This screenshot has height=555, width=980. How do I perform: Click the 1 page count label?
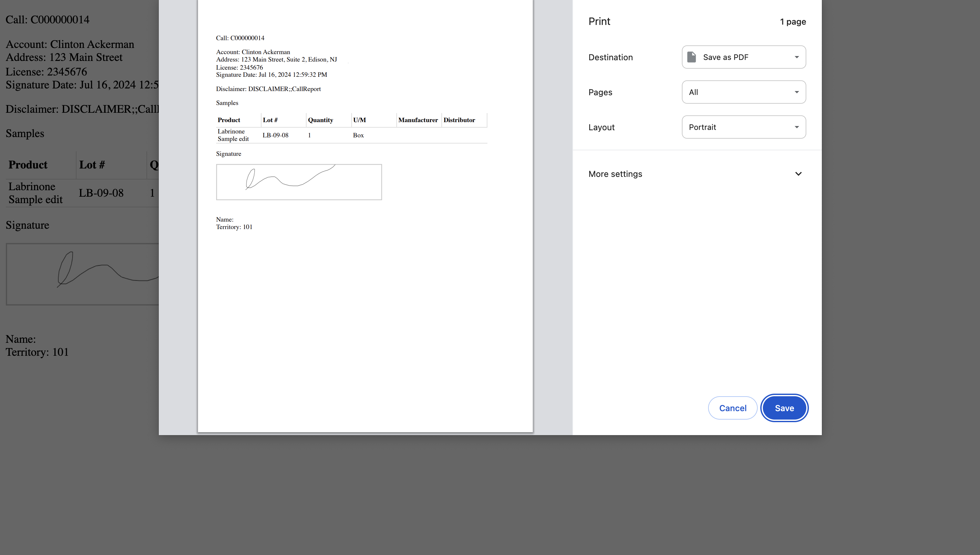[x=792, y=22]
